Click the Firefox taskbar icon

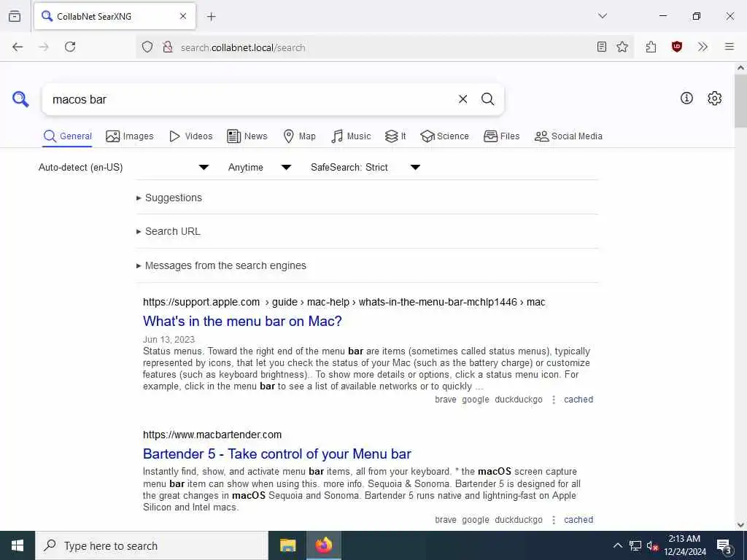323,545
